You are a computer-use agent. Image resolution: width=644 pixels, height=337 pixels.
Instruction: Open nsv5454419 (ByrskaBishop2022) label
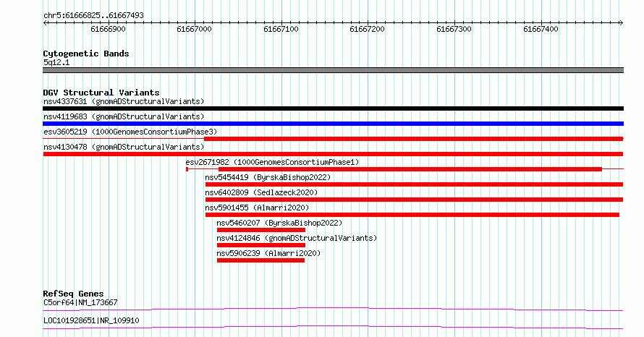[x=268, y=177]
